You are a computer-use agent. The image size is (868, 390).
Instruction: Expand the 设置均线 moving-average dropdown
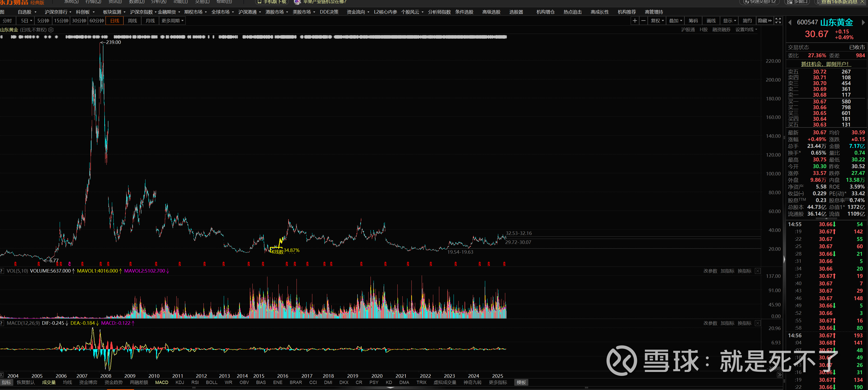pyautogui.click(x=746, y=30)
